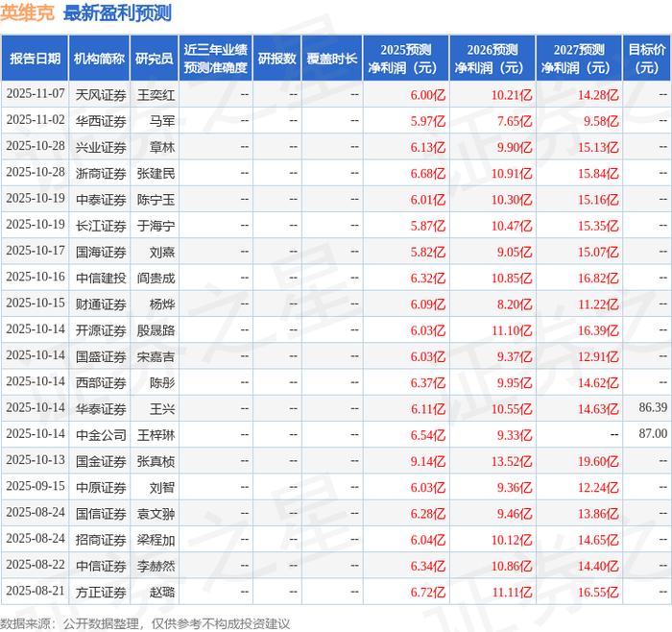The image size is (672, 632).
Task: Click 国金证券's 2025 forecast 9.14亿
Action: pos(428,461)
